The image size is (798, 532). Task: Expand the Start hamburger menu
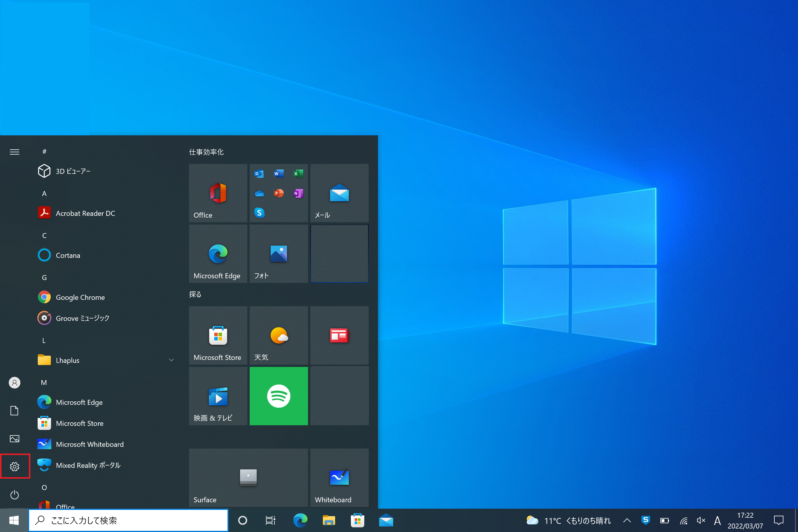click(15, 152)
